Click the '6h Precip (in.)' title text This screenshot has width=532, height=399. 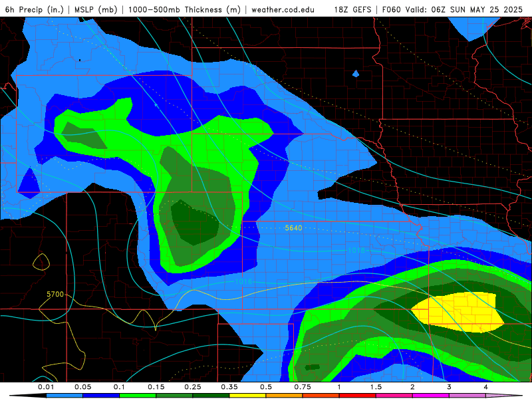(35, 9)
